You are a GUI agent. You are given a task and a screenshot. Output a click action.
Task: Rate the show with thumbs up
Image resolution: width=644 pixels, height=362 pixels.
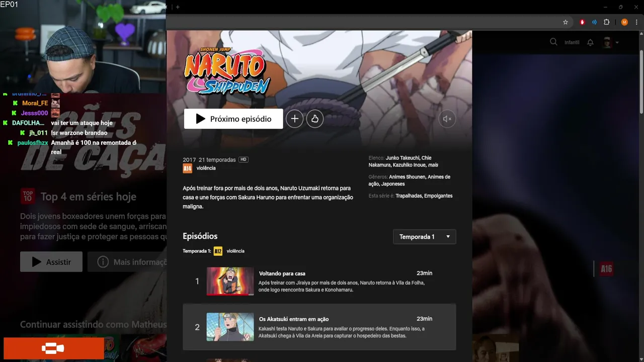[315, 119]
